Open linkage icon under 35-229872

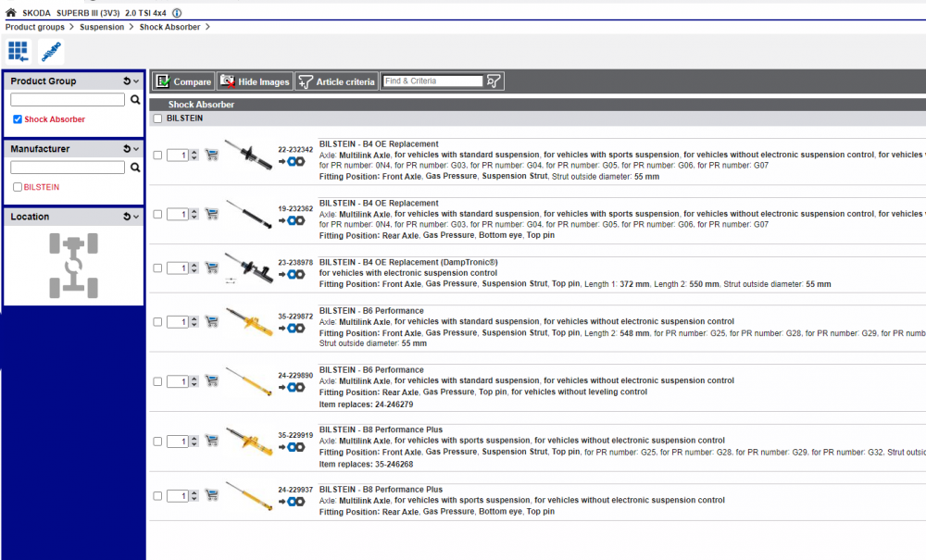click(293, 328)
